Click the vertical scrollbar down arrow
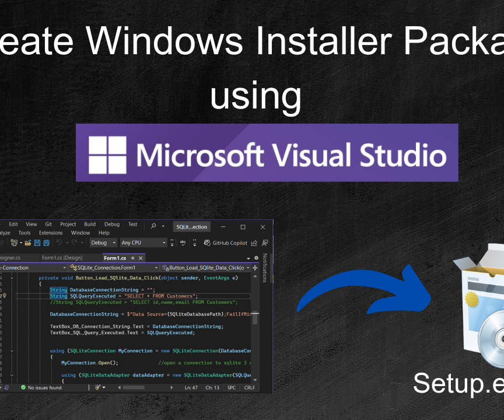The height and width of the screenshot is (420, 504). click(x=256, y=380)
